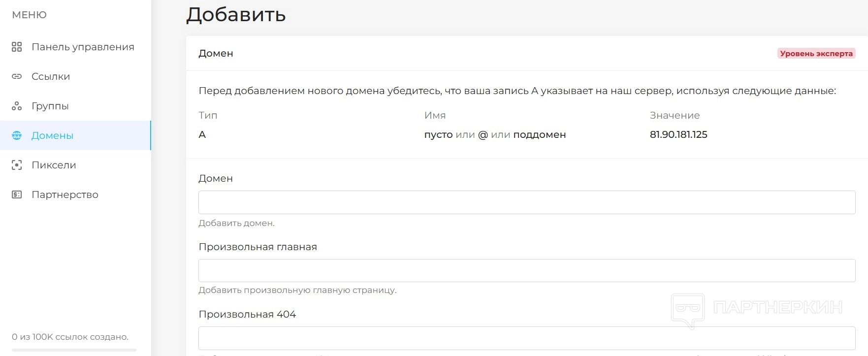This screenshot has width=868, height=356.
Task: Open the Группы menu entry
Action: point(50,106)
